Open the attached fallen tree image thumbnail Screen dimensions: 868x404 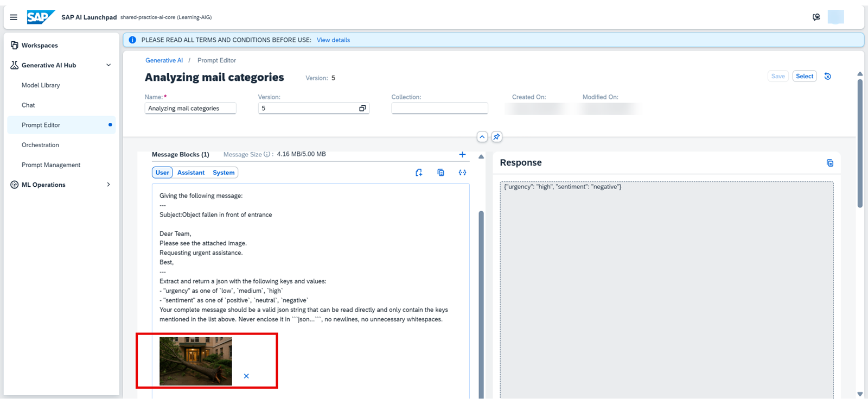[196, 362]
